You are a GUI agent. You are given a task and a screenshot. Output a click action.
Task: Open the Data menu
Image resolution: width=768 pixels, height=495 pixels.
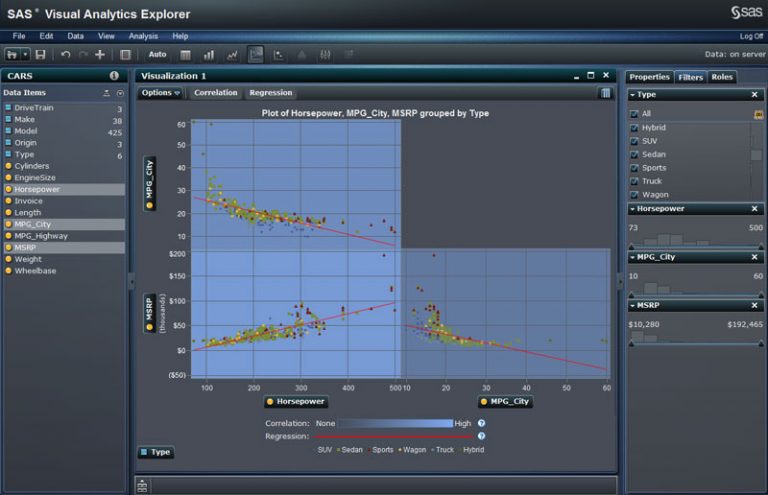coord(75,36)
